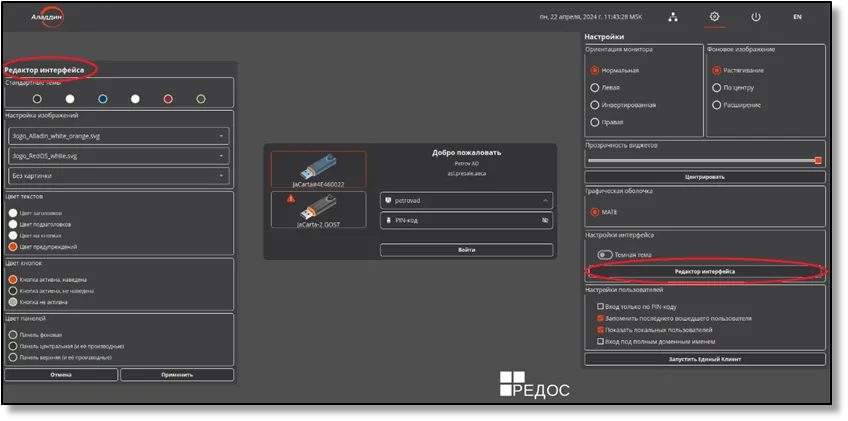Click the Aladdin logo in the top bar
The height and width of the screenshot is (421, 848).
47,17
